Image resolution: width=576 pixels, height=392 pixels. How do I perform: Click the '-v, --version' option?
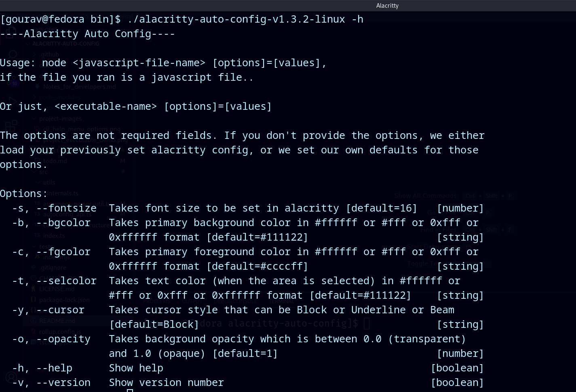(x=51, y=382)
